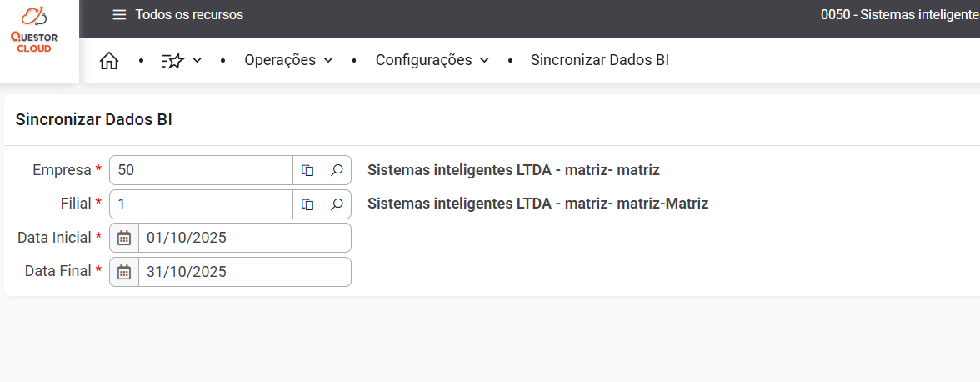Click the Data Inicial date field

(x=244, y=238)
